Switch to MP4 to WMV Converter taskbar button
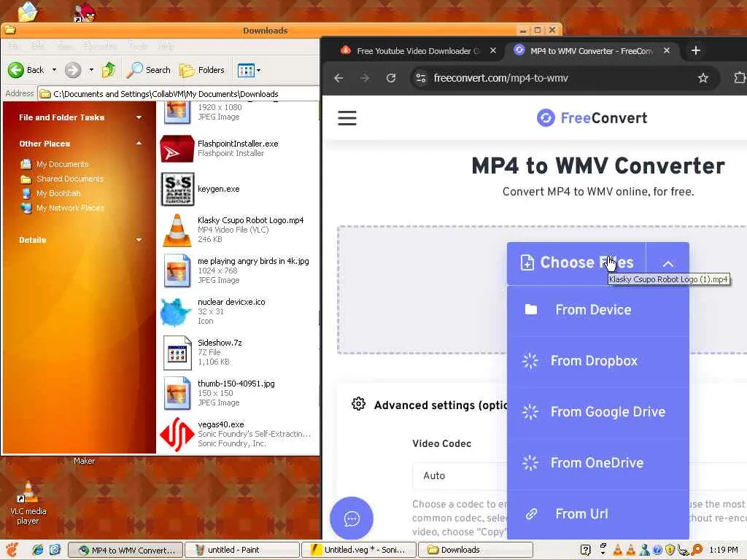Viewport: 747px width, 560px height. (125, 550)
